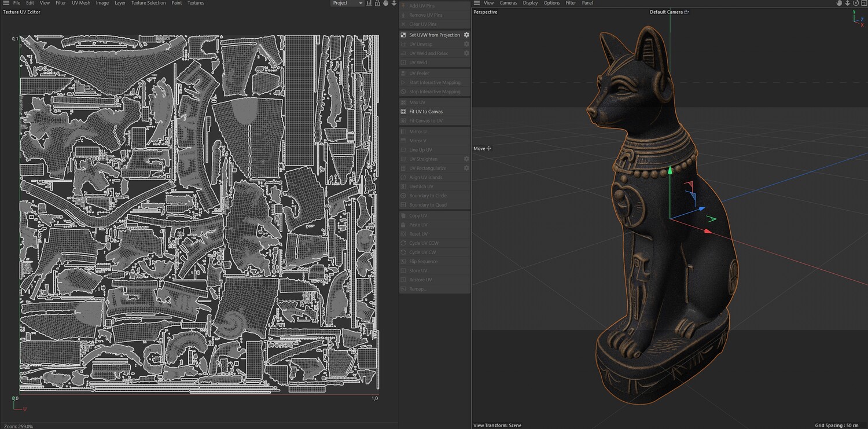868x429 pixels.
Task: Choose Fit Canvas to UV
Action: [426, 121]
